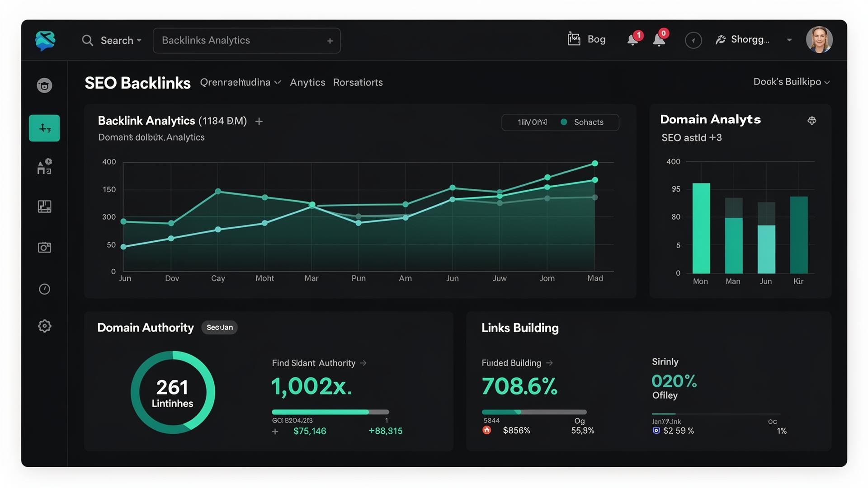
Task: Click the 55,8% value
Action: [x=583, y=431]
